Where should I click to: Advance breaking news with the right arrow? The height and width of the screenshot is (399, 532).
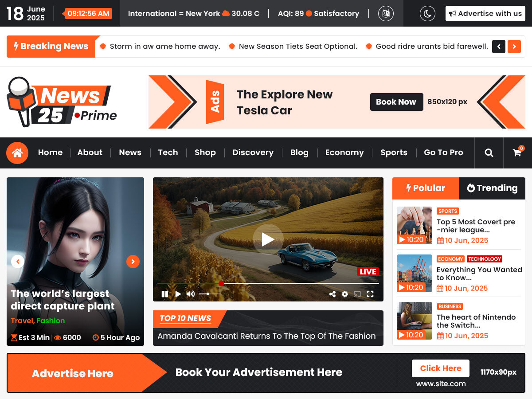pos(514,46)
